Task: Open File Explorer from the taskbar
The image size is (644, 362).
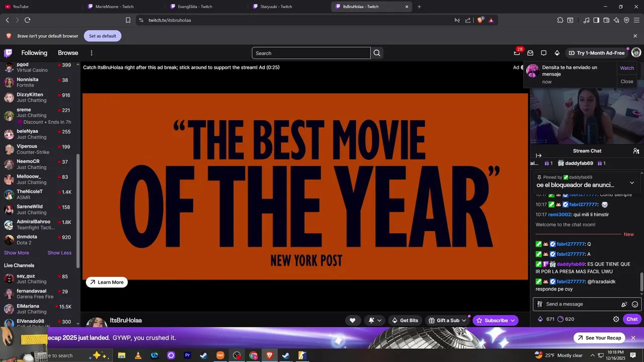Action: 121,355
